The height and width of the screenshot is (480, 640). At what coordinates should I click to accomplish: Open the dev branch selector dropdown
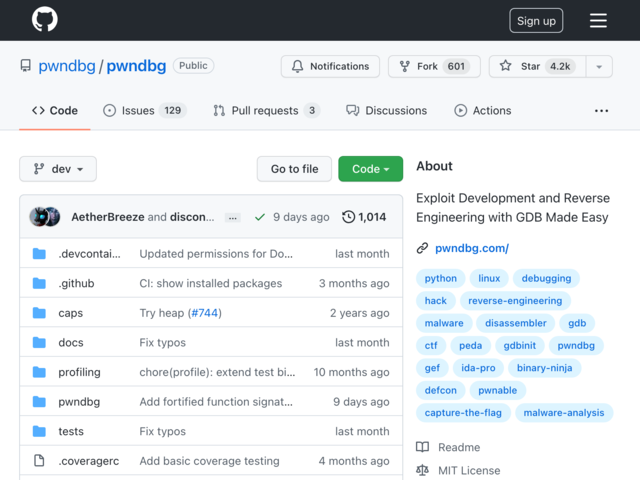tap(58, 169)
